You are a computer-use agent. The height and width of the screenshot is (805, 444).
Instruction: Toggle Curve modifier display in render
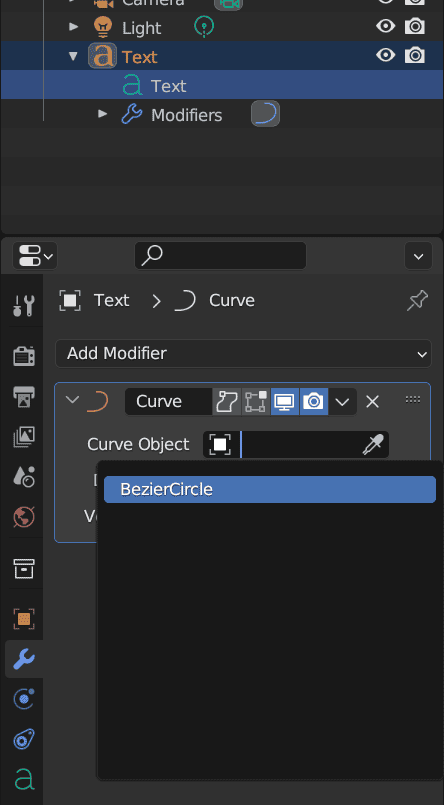(x=314, y=401)
